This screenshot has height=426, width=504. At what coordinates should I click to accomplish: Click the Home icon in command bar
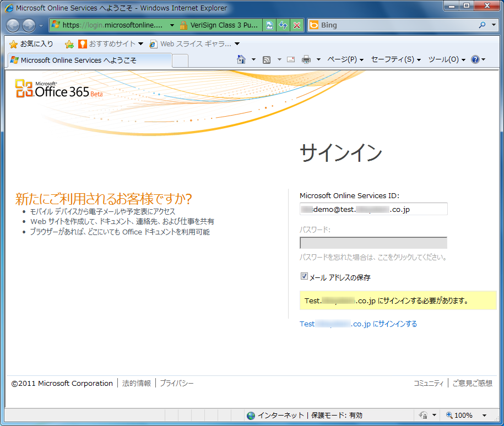(x=241, y=59)
